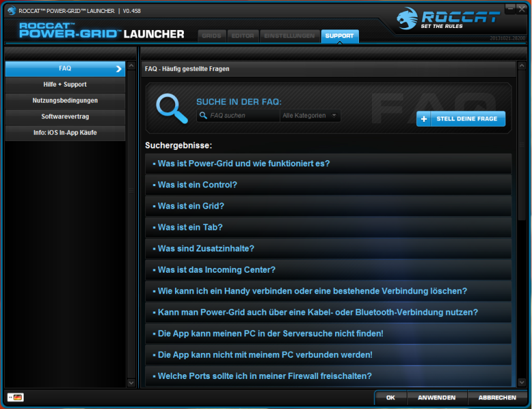Image resolution: width=532 pixels, height=409 pixels.
Task: Click the German flag language icon
Action: (15, 397)
